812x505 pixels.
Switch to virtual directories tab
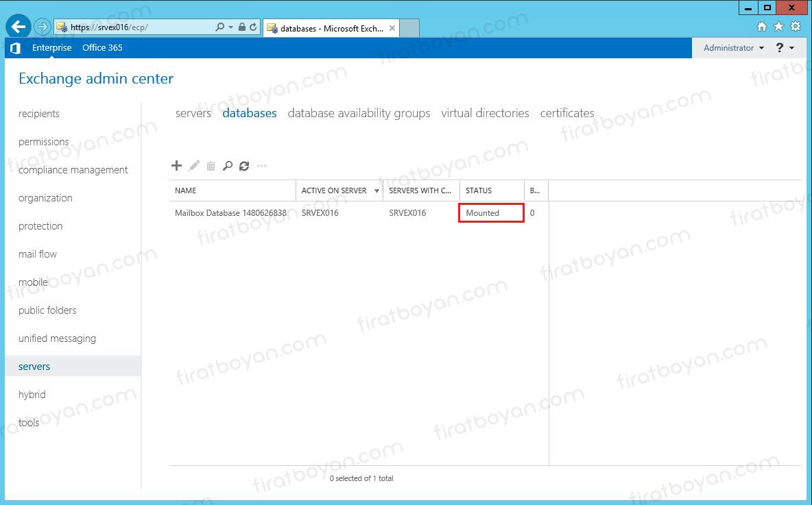point(486,113)
